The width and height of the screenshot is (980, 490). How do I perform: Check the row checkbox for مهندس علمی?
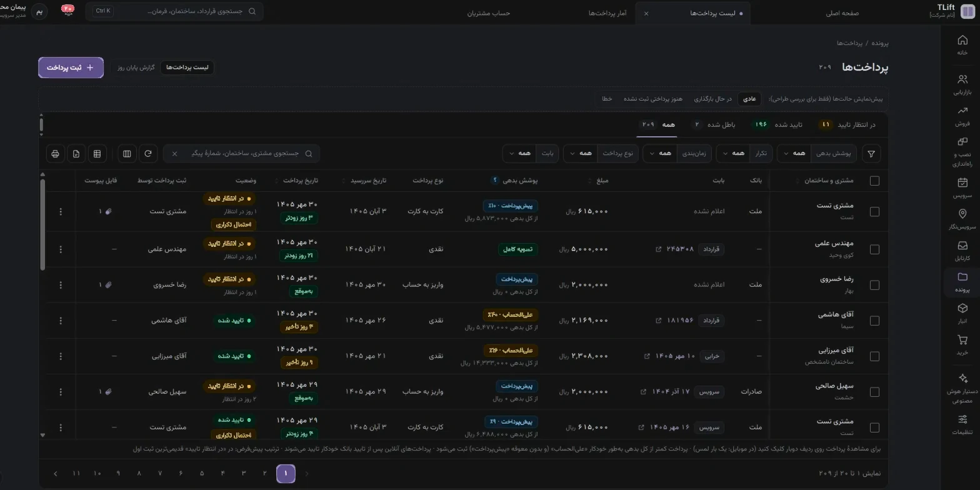point(874,249)
